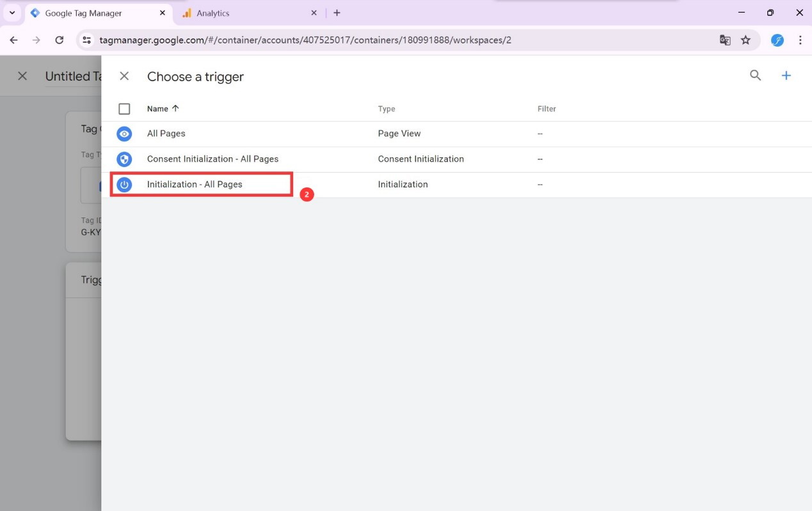Select the Initialization power icon
The image size is (812, 511).
pos(124,184)
